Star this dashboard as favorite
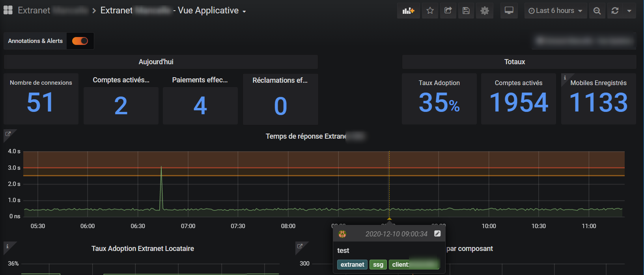The width and height of the screenshot is (644, 275). pyautogui.click(x=430, y=11)
